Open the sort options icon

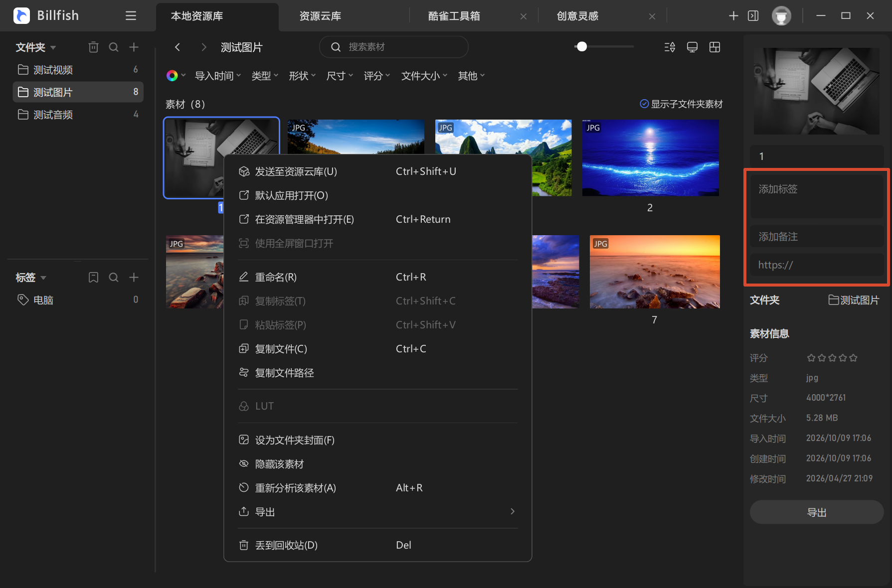click(x=670, y=47)
